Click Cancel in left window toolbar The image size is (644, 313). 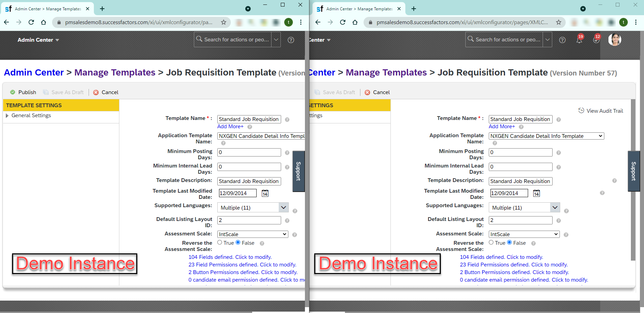tap(106, 92)
